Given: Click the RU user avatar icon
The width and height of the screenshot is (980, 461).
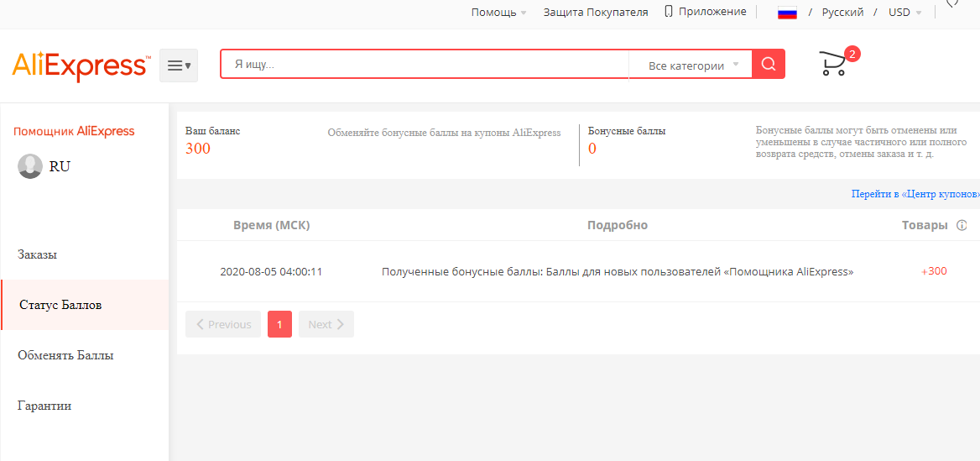Looking at the screenshot, I should (x=30, y=166).
